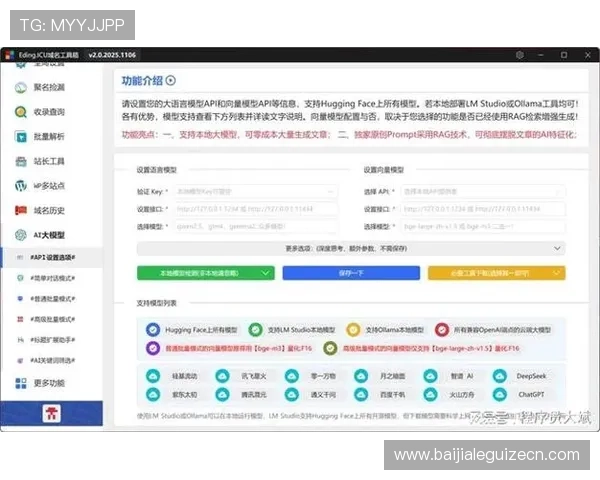Click the cloud icon beside 月之暗面
Screen dimensions: 600x480
(361, 376)
